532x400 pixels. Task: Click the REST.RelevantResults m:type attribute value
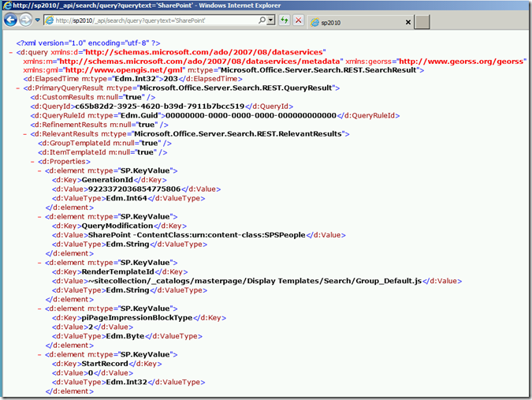238,134
